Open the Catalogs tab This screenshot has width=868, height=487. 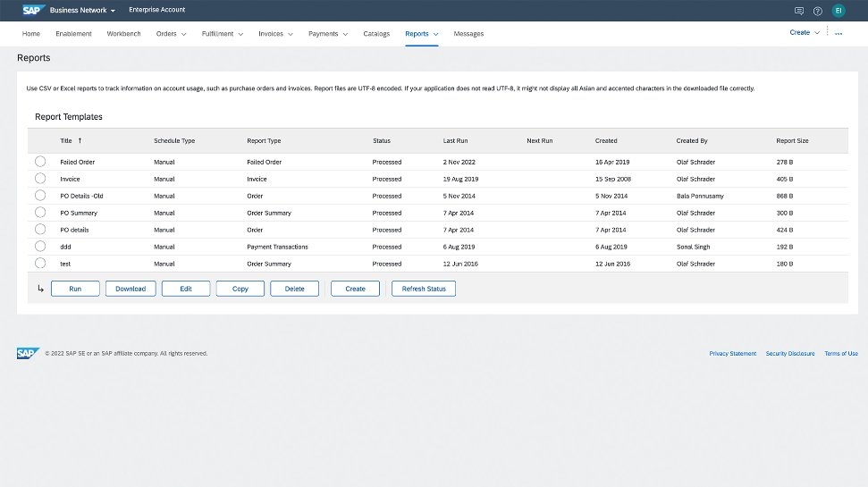[376, 34]
